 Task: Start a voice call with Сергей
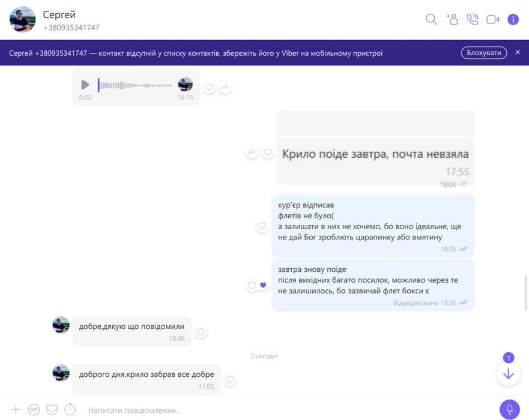pos(473,20)
